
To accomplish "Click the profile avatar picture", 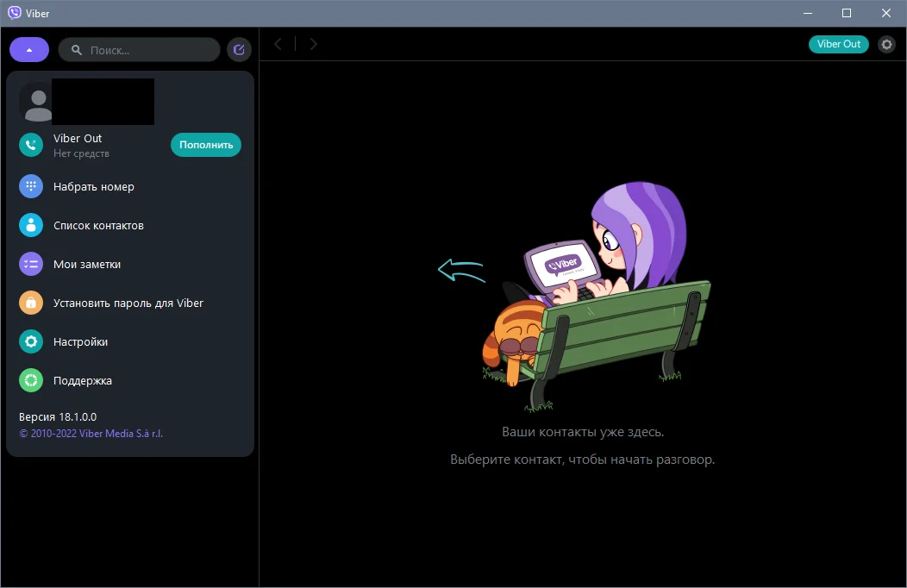I will pos(38,103).
